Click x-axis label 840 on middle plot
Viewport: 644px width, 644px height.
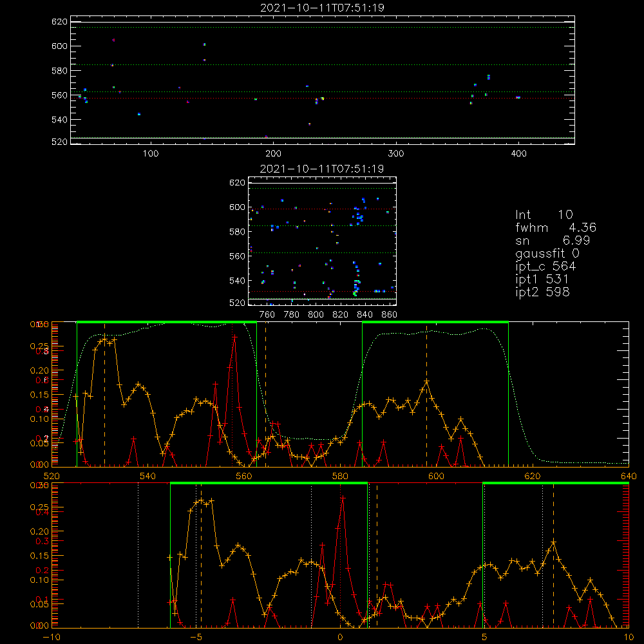tap(365, 315)
